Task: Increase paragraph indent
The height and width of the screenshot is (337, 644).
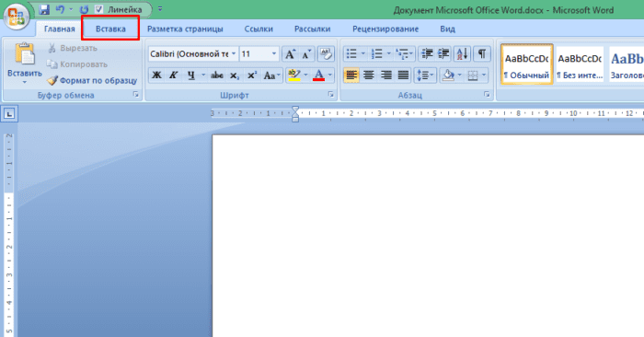Action: click(443, 53)
